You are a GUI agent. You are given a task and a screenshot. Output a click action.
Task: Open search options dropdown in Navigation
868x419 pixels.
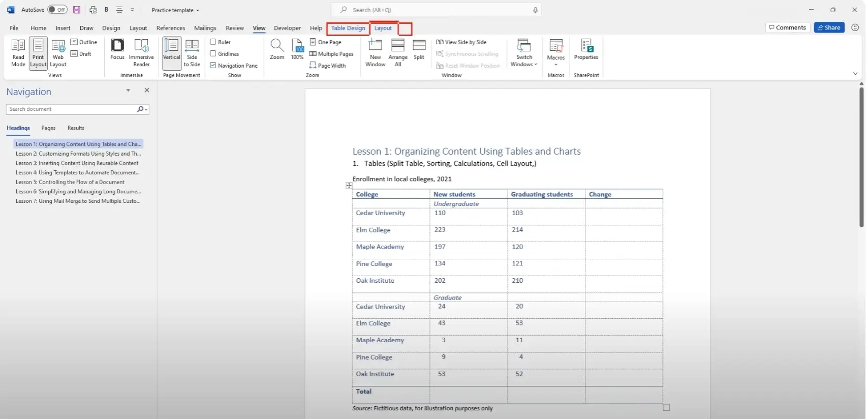[x=146, y=109]
